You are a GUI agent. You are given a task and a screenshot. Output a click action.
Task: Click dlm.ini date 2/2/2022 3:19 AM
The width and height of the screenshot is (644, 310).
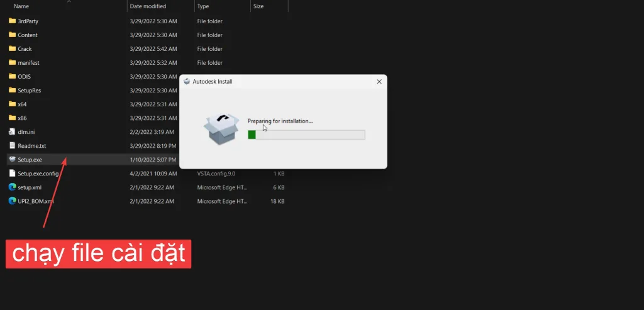click(x=152, y=132)
